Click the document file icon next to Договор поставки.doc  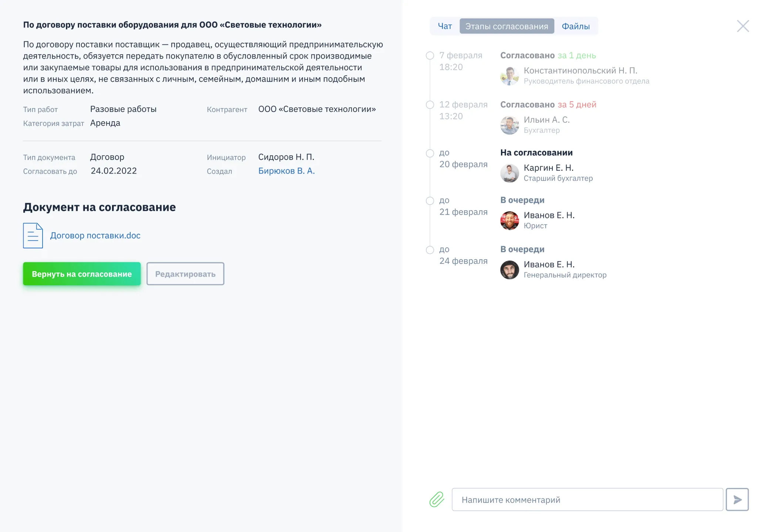tap(33, 235)
